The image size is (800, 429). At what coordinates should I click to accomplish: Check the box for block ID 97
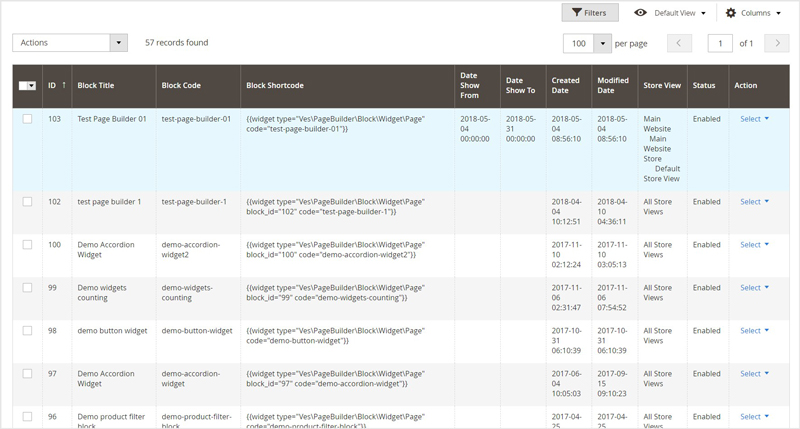click(27, 374)
